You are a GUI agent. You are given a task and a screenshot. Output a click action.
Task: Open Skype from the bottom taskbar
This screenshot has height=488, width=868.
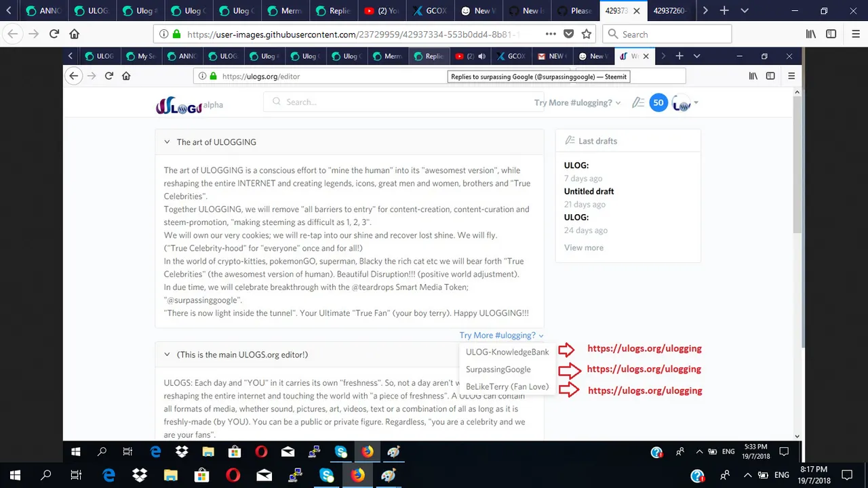[x=327, y=476]
